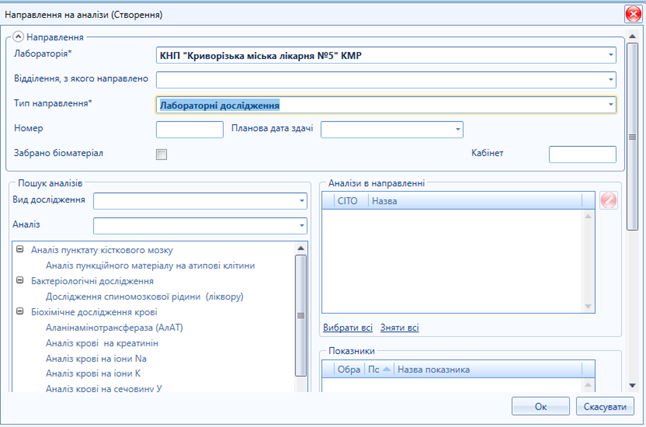Select Аналіз пунктату кісткового мозку group label
646x427 pixels.
coord(102,250)
